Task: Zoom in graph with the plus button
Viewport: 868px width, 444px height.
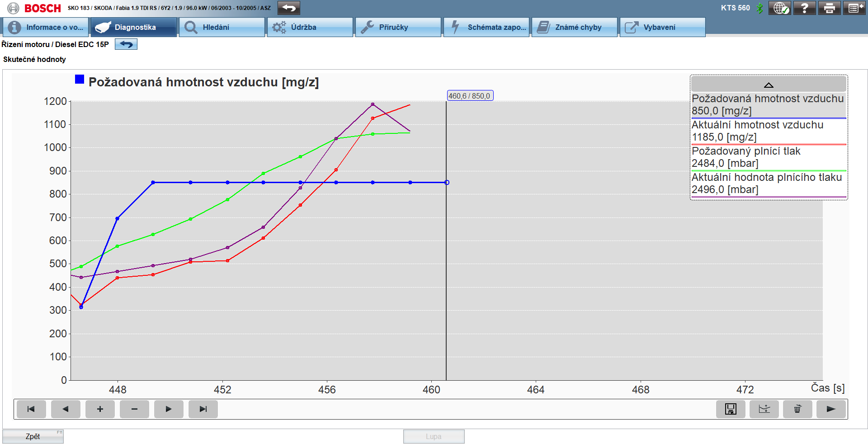Action: [x=100, y=409]
